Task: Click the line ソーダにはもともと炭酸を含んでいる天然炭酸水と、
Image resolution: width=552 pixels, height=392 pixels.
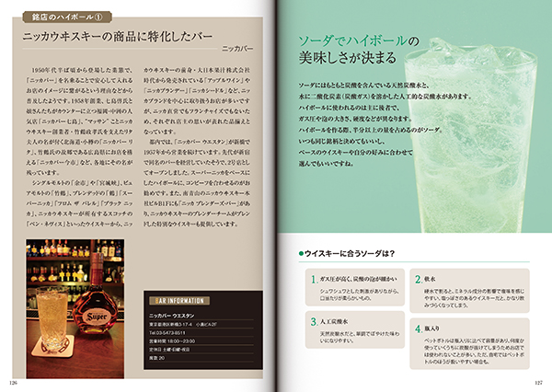Action: coord(364,86)
